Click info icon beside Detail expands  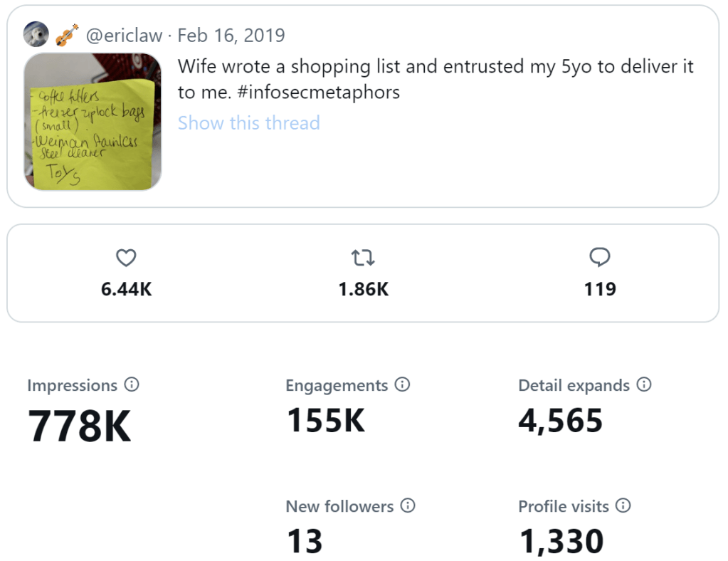point(644,385)
